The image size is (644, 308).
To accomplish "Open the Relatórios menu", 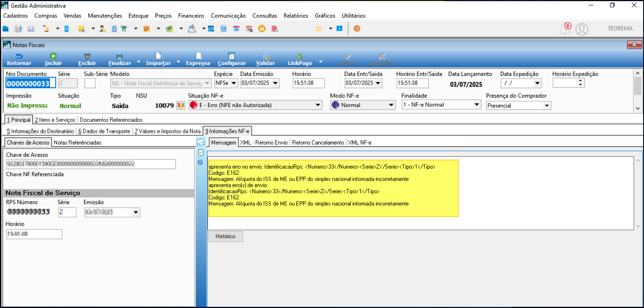I will (x=296, y=16).
